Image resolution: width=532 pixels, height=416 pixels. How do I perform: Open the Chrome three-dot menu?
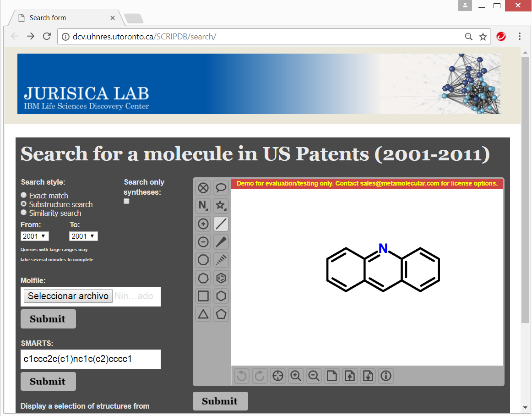(x=520, y=36)
